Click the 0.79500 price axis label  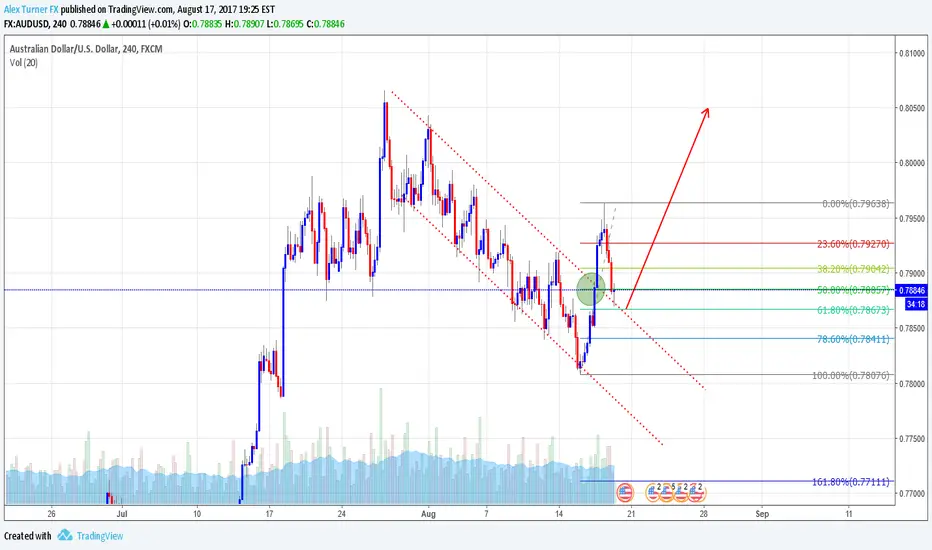(912, 218)
